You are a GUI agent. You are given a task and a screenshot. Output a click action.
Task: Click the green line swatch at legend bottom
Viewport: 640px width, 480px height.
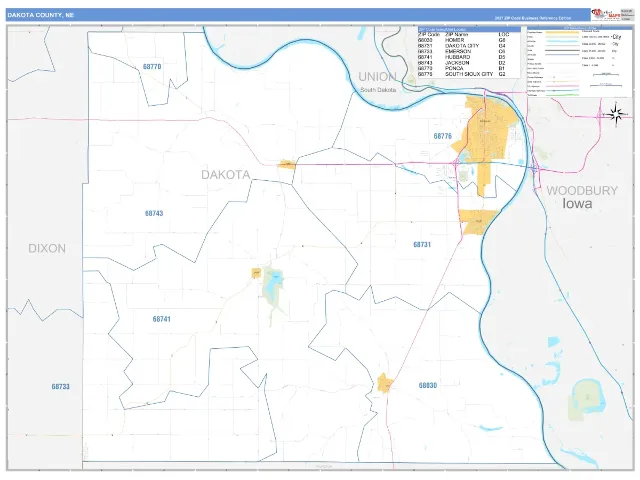tap(562, 95)
